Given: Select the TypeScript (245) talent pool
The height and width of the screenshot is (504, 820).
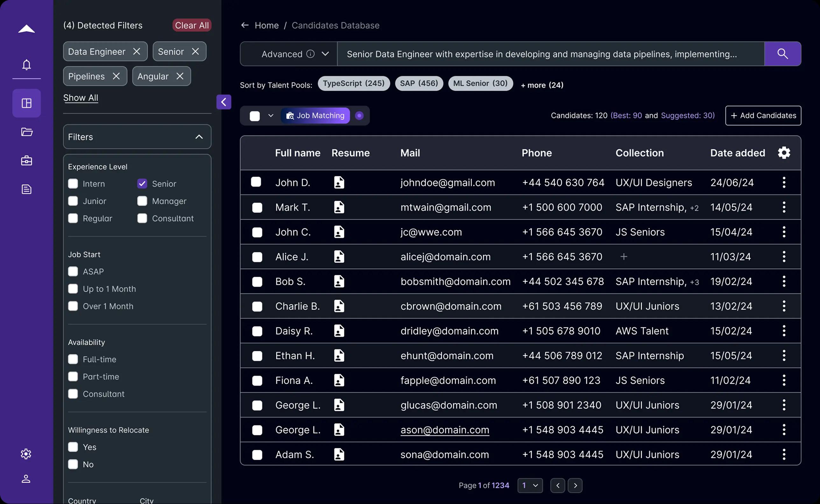Looking at the screenshot, I should (x=353, y=83).
